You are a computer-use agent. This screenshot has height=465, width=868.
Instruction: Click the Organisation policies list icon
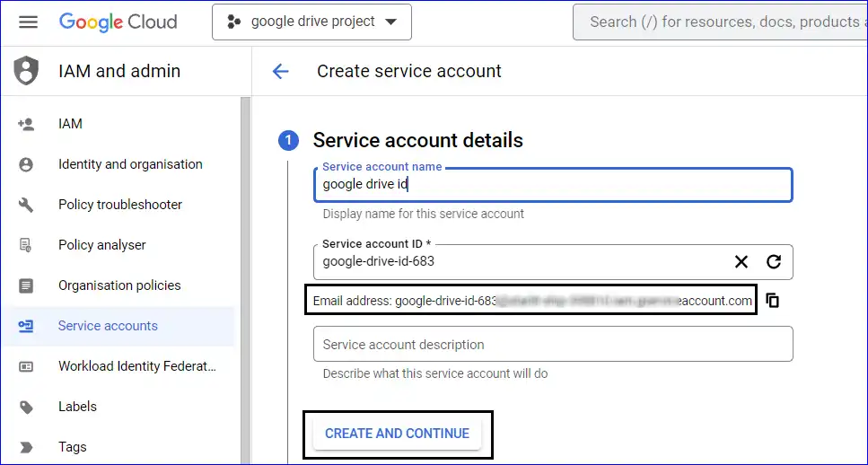pos(26,285)
